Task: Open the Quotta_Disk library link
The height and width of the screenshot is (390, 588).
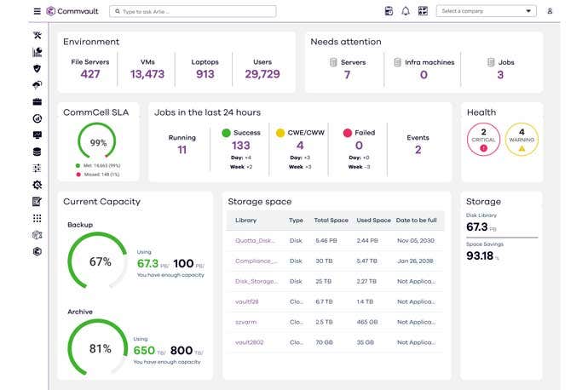Action: 256,241
